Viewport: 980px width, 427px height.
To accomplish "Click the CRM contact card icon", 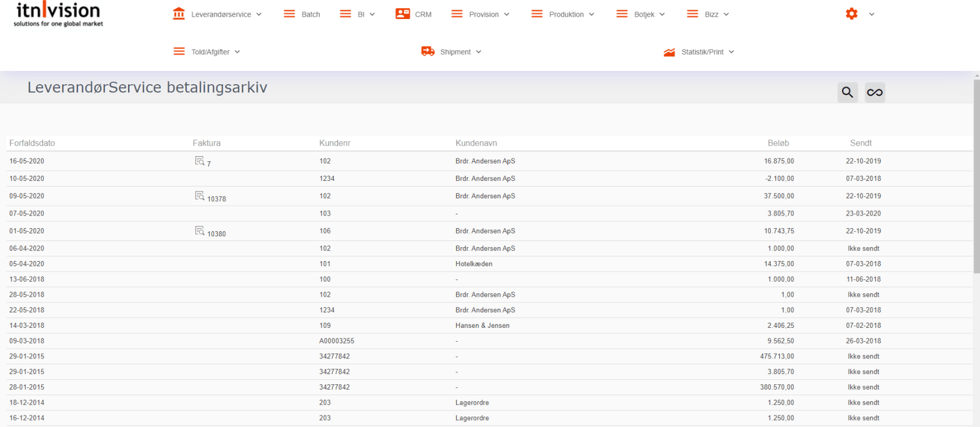I will (x=402, y=14).
